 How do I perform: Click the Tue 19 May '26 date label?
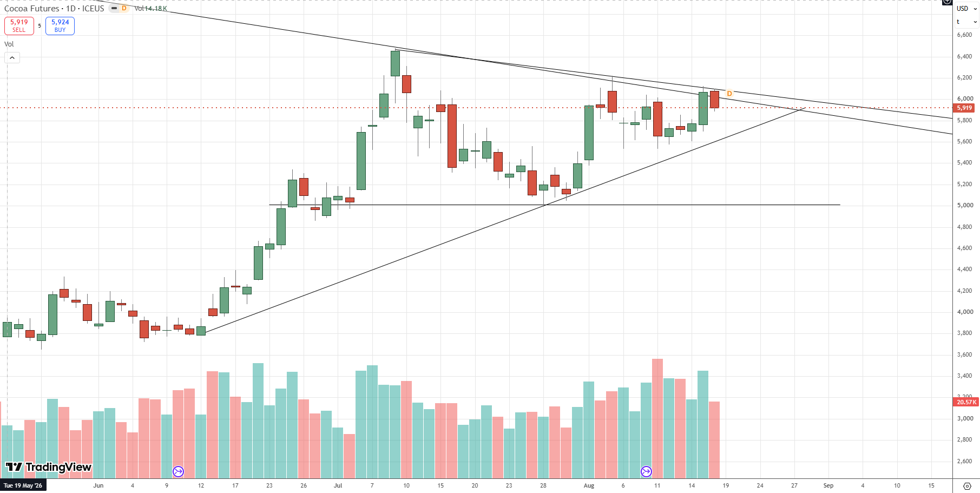pos(23,485)
